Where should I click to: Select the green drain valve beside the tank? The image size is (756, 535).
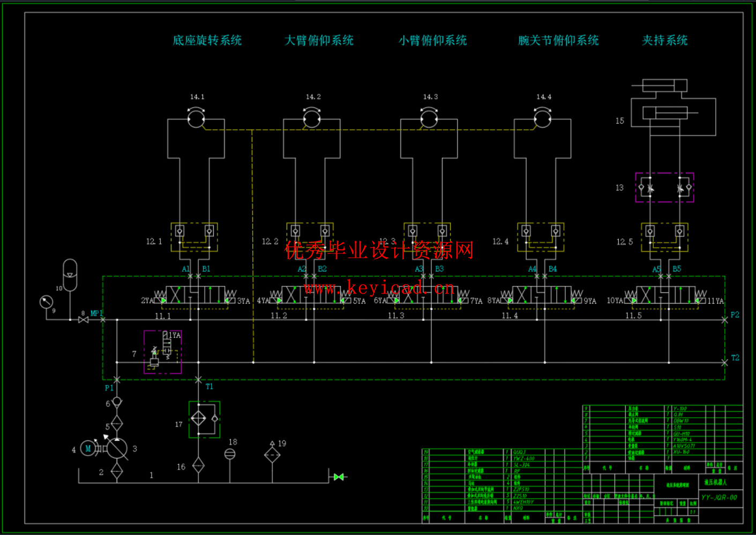339,477
